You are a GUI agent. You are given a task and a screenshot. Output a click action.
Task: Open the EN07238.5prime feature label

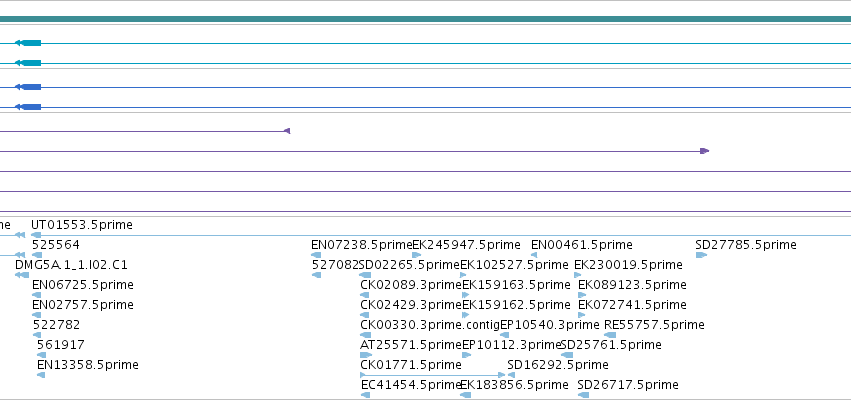point(362,245)
